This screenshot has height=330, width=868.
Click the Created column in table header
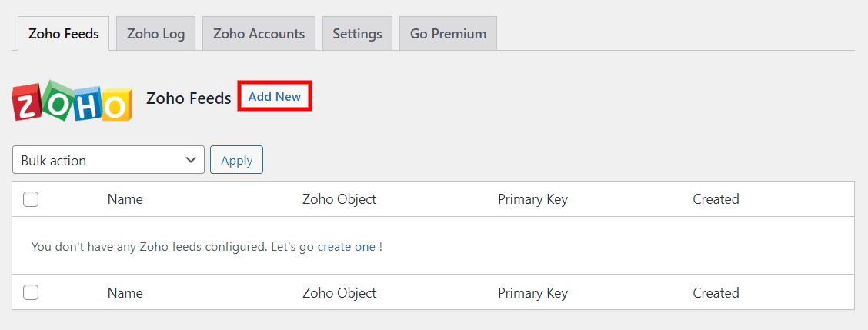click(x=716, y=199)
